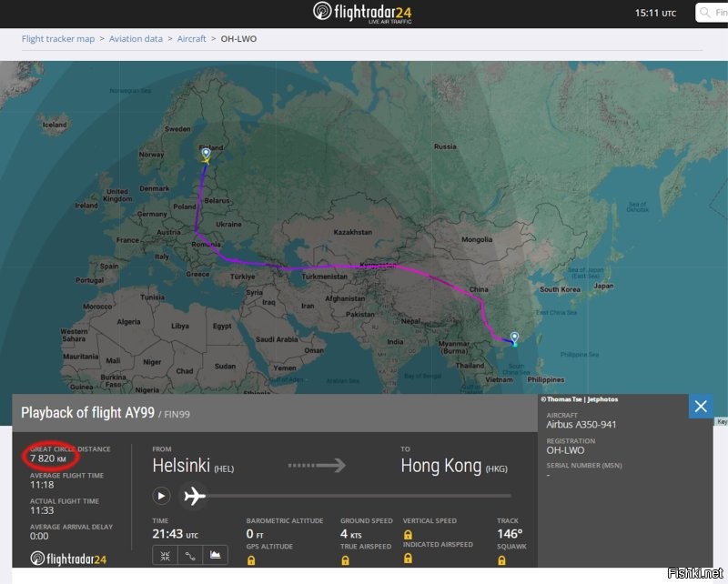
Task: Click the Thomas Tse Jetphotos photo credit
Action: point(579,399)
